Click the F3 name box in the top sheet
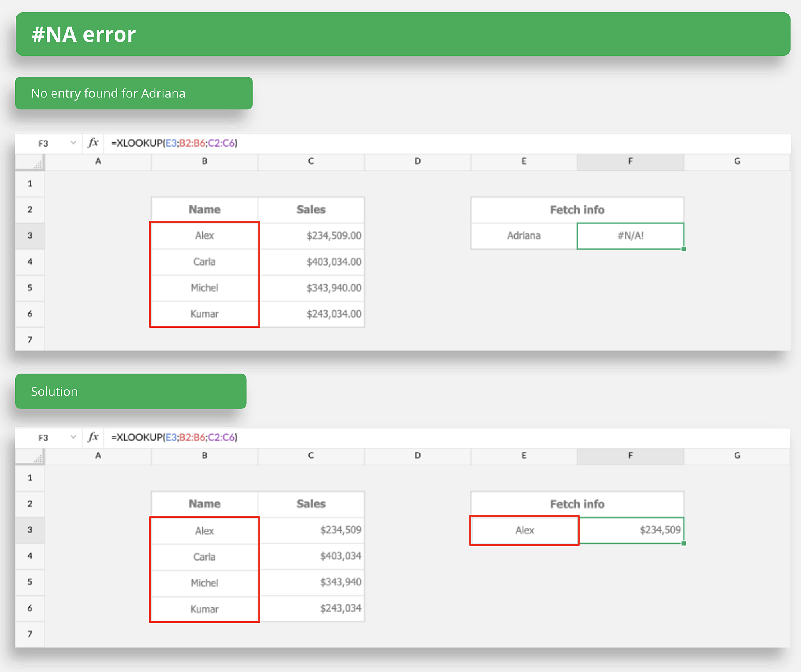This screenshot has width=801, height=672. [43, 143]
